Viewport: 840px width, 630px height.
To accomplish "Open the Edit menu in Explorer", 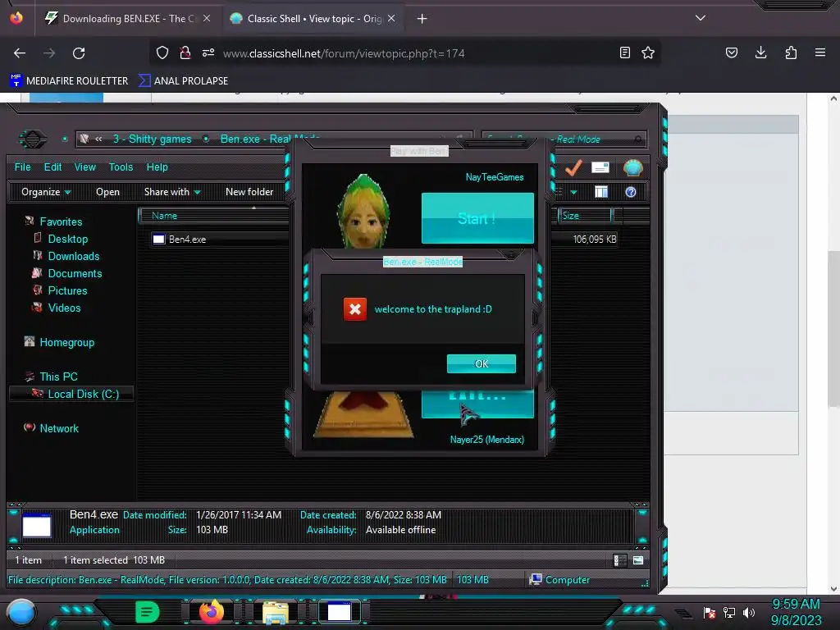I will pyautogui.click(x=52, y=167).
